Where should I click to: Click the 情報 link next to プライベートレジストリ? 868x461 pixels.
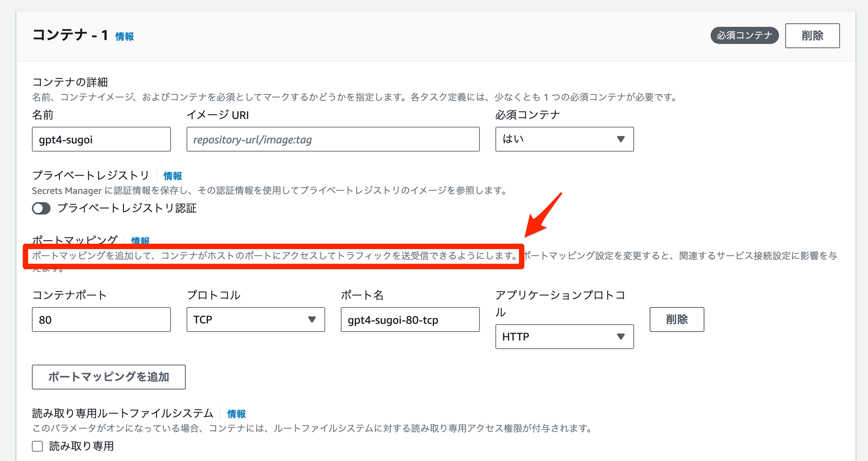(x=173, y=176)
